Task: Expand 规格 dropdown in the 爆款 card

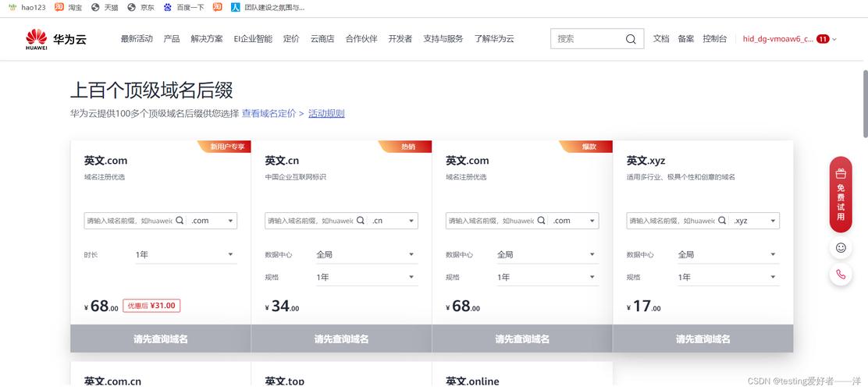Action: coord(548,277)
